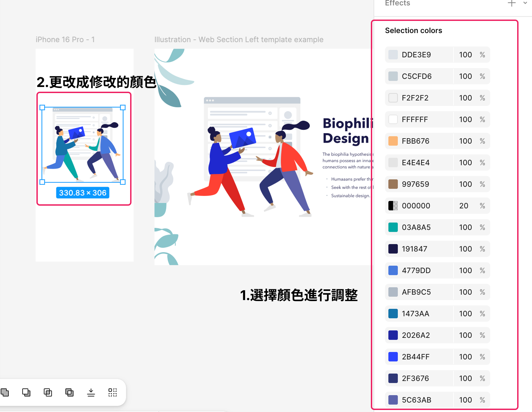Click the Exclude selection boolean icon
Screen dimensions: 532x412
click(x=69, y=392)
